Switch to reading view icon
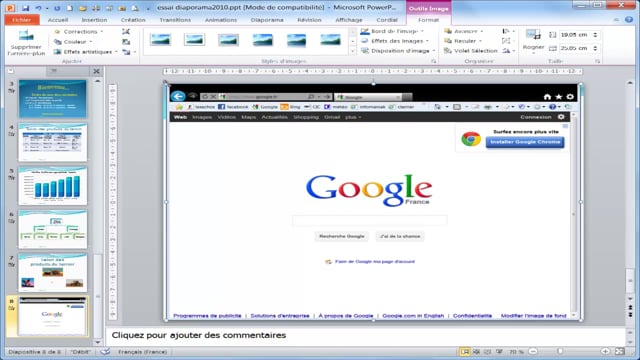Screen dimensions: 640x360 [487, 351]
